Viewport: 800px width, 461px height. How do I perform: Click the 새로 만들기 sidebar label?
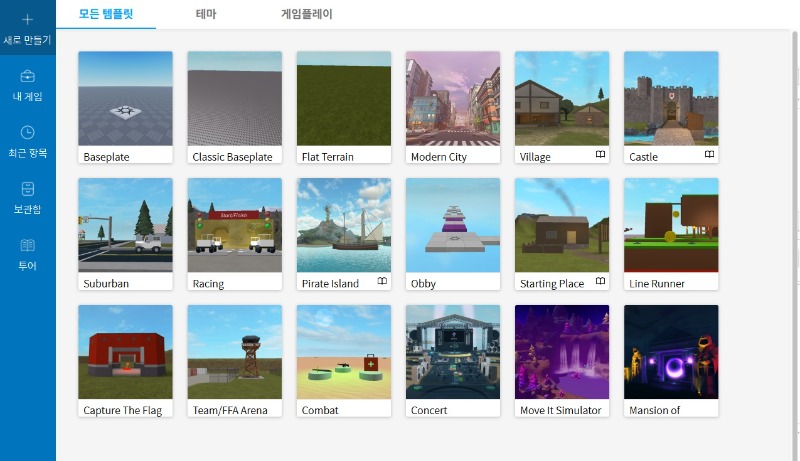(x=28, y=40)
